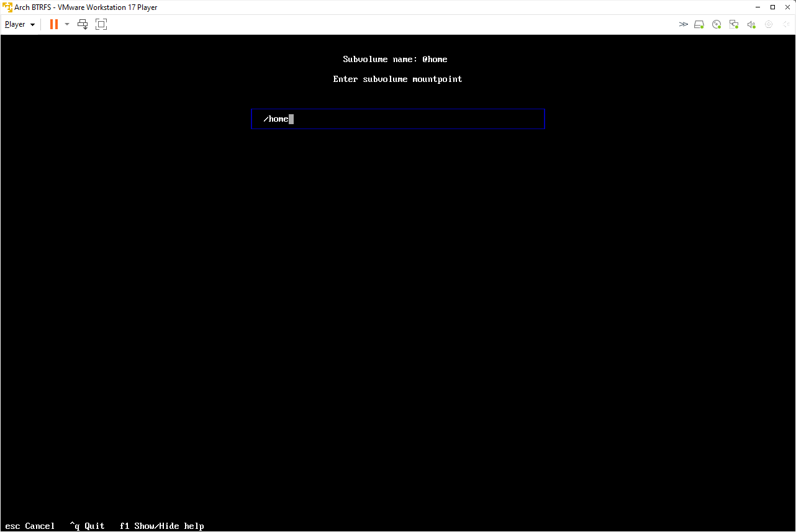Click the greyed-out printer device icon

pos(769,24)
